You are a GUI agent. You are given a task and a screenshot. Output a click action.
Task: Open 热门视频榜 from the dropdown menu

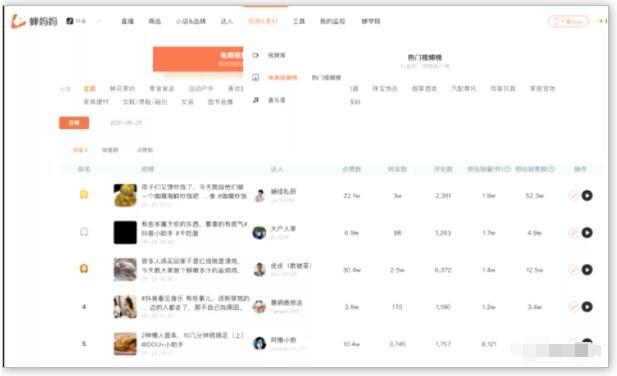(326, 77)
